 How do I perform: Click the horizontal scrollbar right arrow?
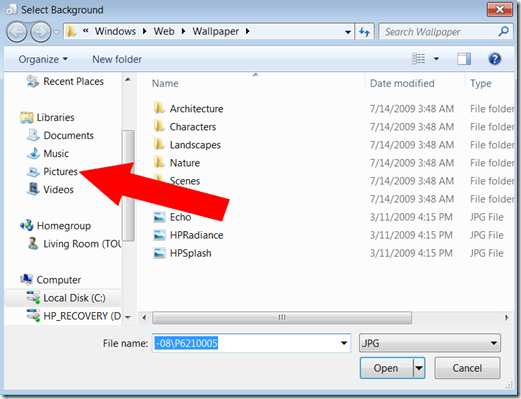(x=507, y=317)
